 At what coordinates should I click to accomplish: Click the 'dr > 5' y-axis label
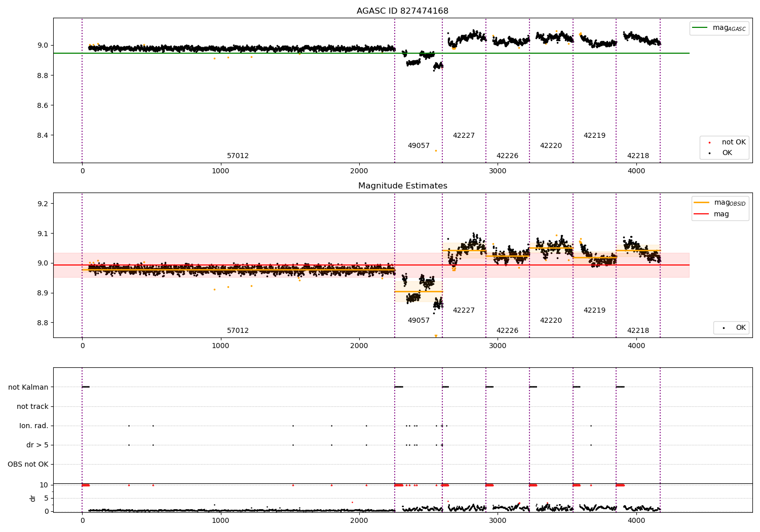[x=37, y=445]
